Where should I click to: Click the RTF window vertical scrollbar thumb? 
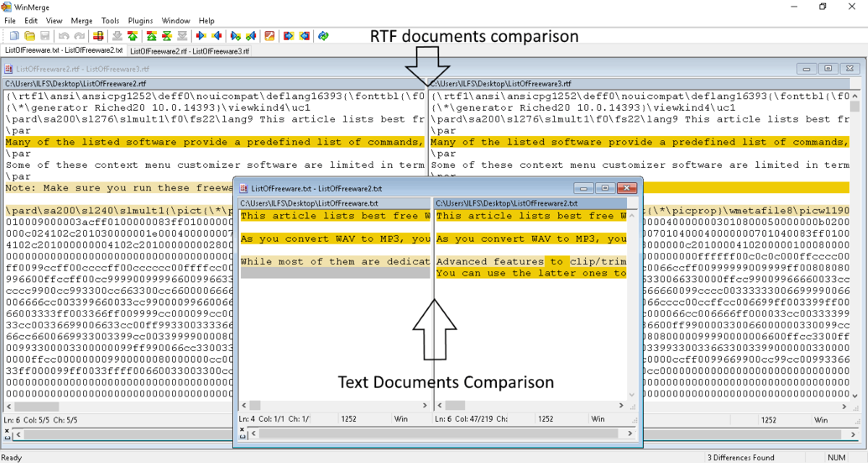pyautogui.click(x=855, y=106)
